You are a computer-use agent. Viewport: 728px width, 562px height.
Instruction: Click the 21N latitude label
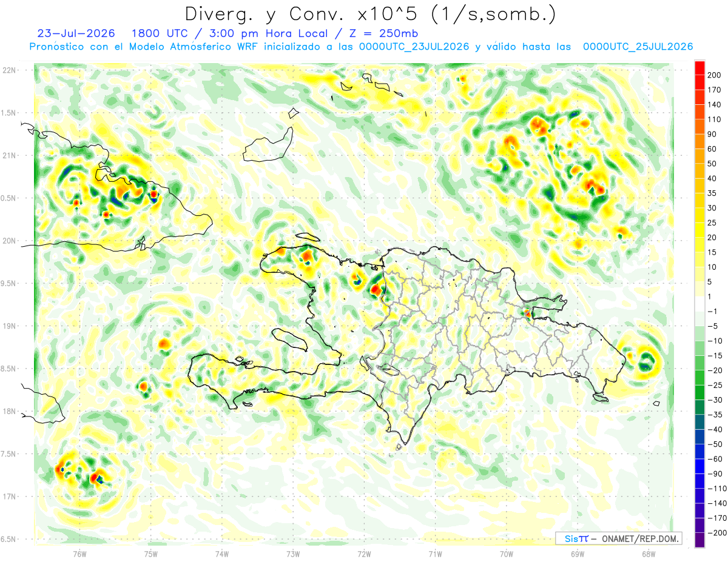click(x=10, y=155)
